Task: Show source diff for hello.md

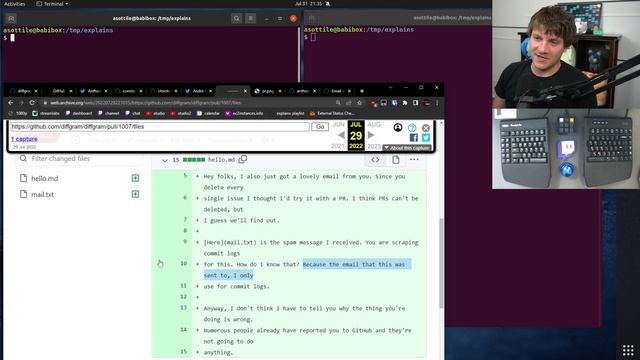Action: (x=375, y=160)
